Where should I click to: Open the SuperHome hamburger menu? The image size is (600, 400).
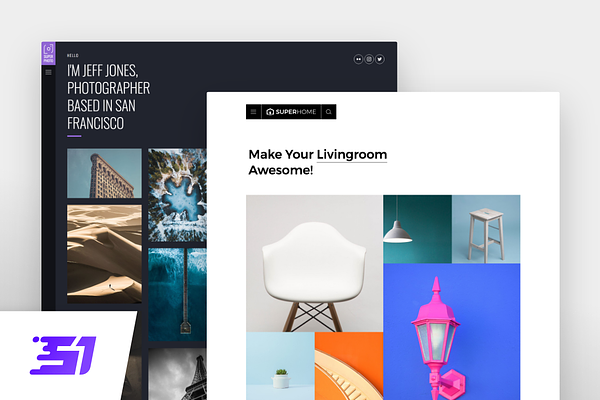(x=253, y=112)
